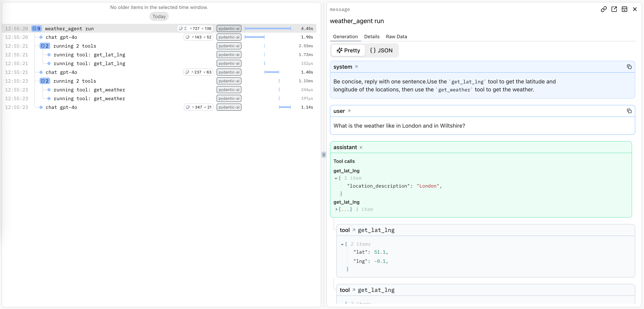Viewport: 644px width, 309px height.
Task: Click the arrow icon beside the user label
Action: pyautogui.click(x=349, y=111)
